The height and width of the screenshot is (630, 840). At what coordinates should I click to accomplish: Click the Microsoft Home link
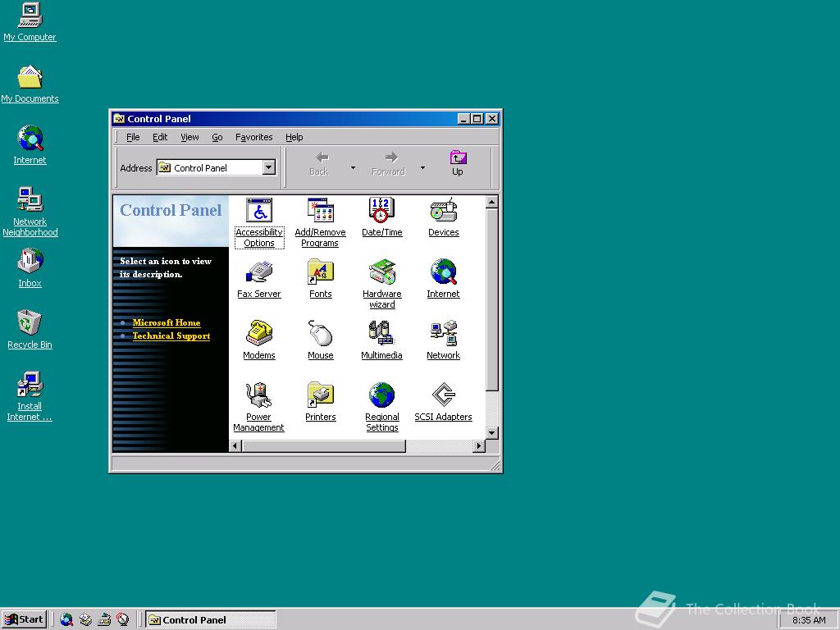pos(167,322)
